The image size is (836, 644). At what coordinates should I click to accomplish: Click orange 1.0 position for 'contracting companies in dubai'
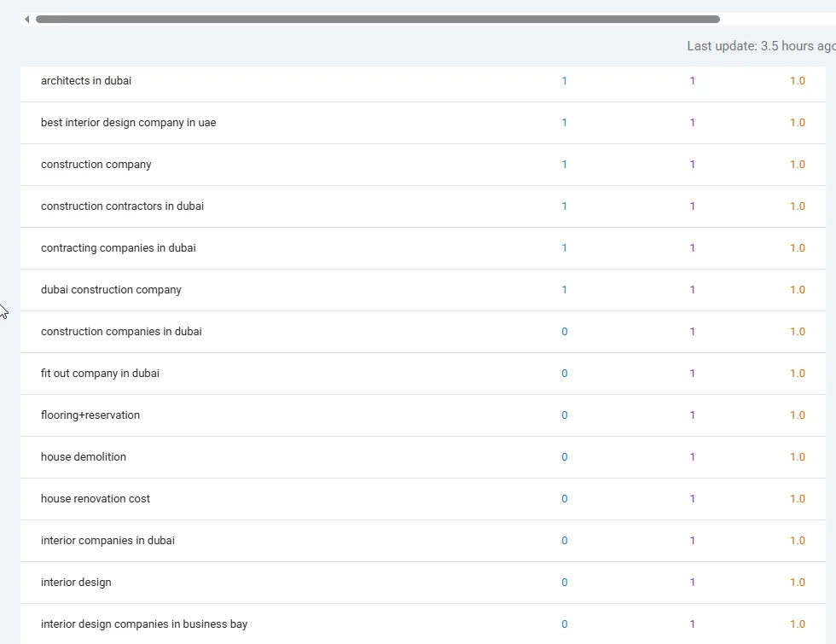click(x=797, y=248)
